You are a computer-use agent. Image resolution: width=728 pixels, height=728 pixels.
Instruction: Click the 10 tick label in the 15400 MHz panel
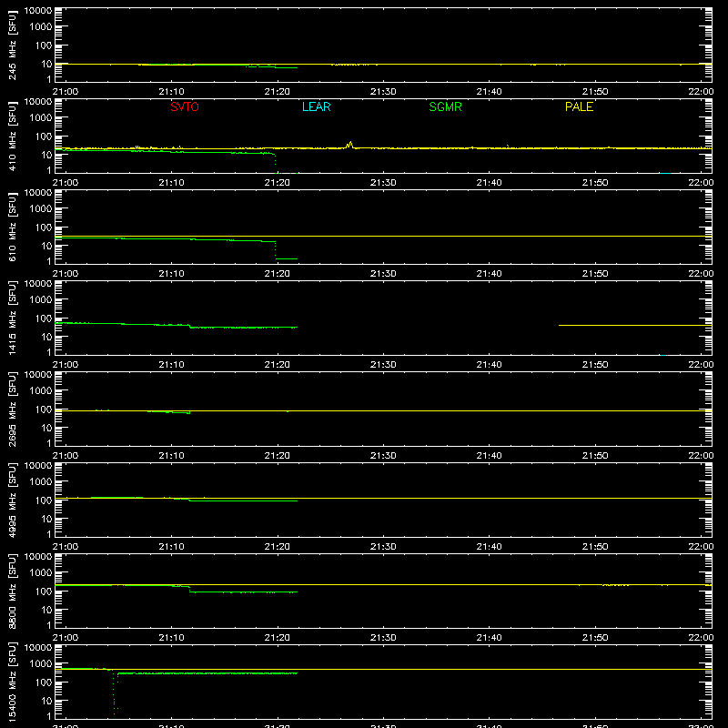46,701
